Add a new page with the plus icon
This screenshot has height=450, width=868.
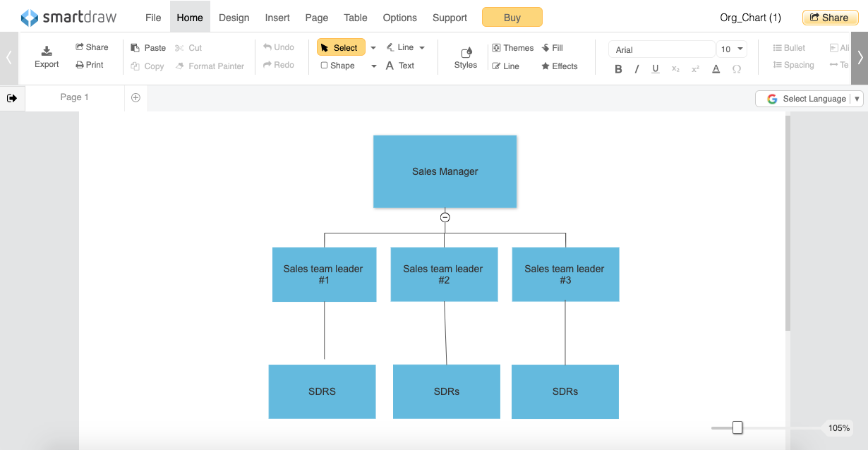[135, 98]
